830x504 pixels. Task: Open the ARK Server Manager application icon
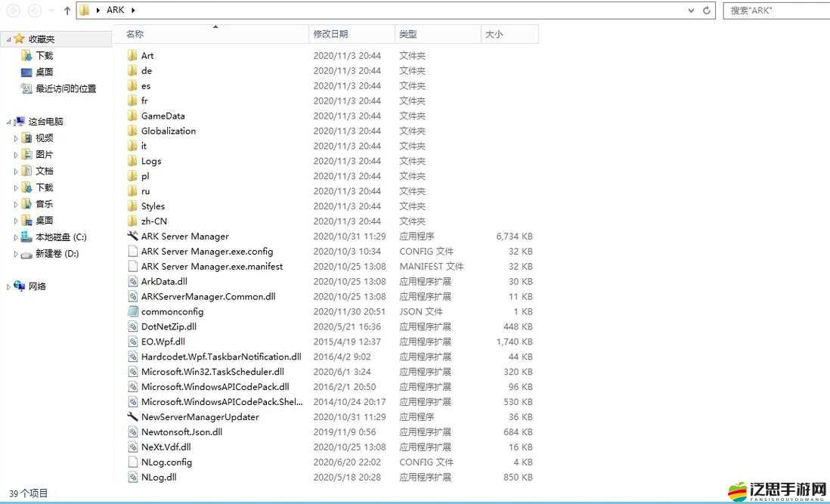pyautogui.click(x=132, y=236)
